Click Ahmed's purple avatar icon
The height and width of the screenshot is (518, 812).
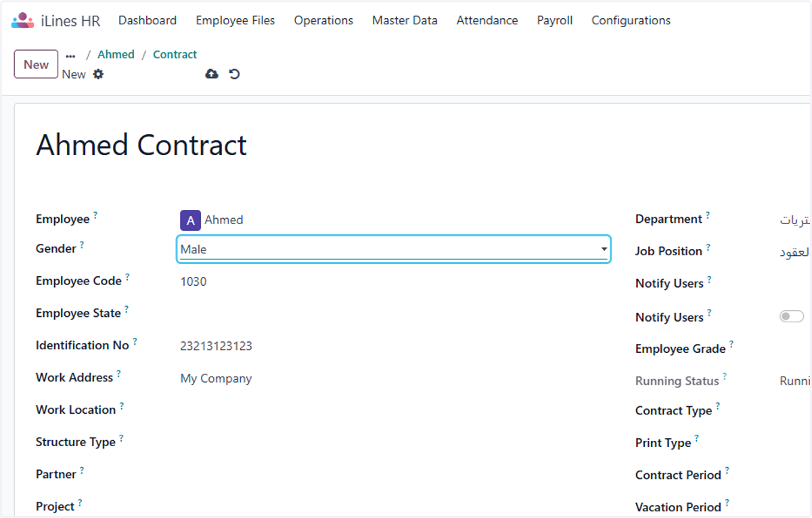tap(190, 220)
